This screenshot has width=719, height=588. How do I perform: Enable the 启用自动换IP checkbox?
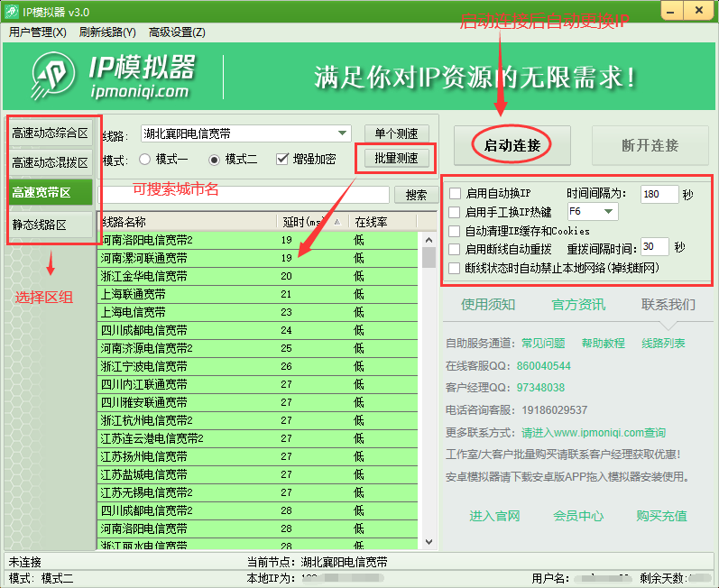pos(455,194)
